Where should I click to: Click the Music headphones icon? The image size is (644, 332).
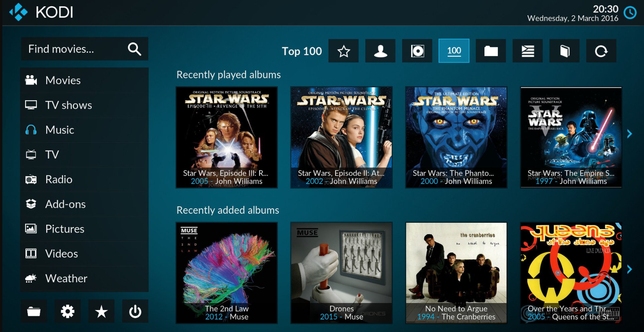coord(31,130)
